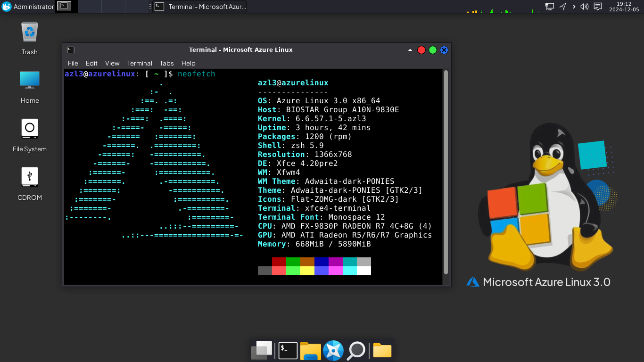Open the yellow folder directory menu in the dock
The height and width of the screenshot is (362, 644).
click(x=382, y=351)
